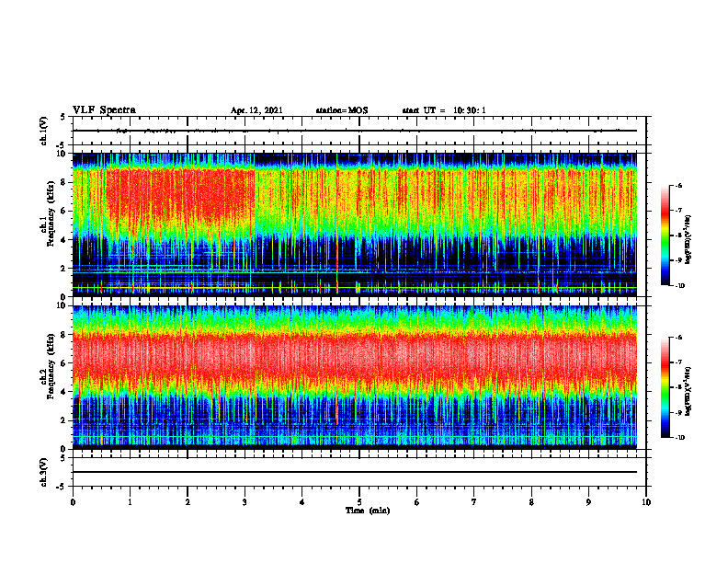Click the ch.1 frequency tick "8"

64,182
